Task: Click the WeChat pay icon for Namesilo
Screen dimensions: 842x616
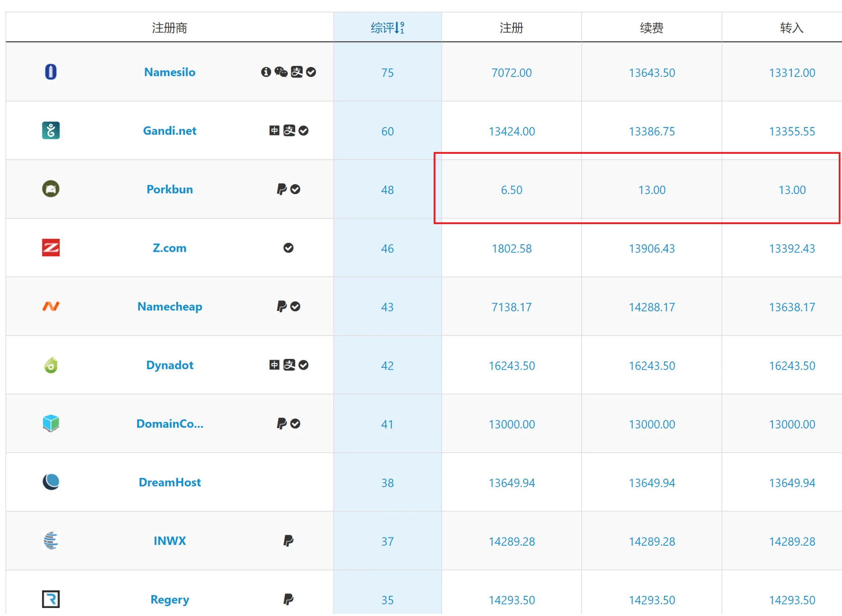Action: pos(281,72)
